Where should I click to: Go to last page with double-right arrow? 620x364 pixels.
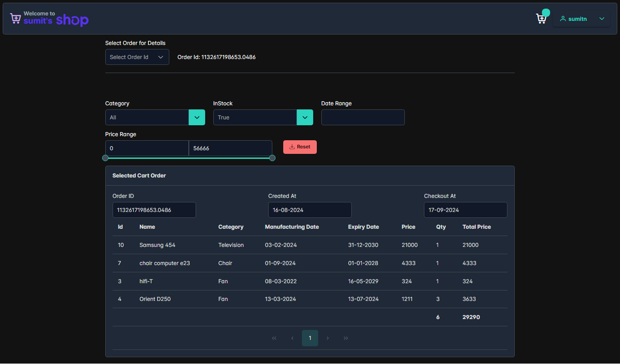click(346, 338)
